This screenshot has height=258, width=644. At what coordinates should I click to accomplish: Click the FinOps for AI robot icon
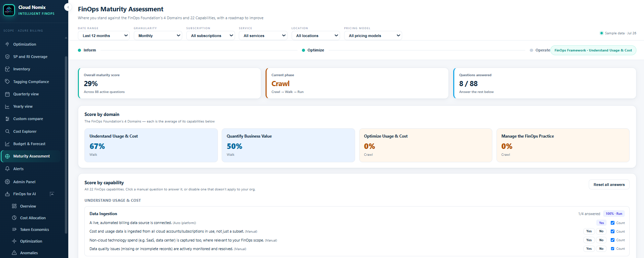[7, 194]
